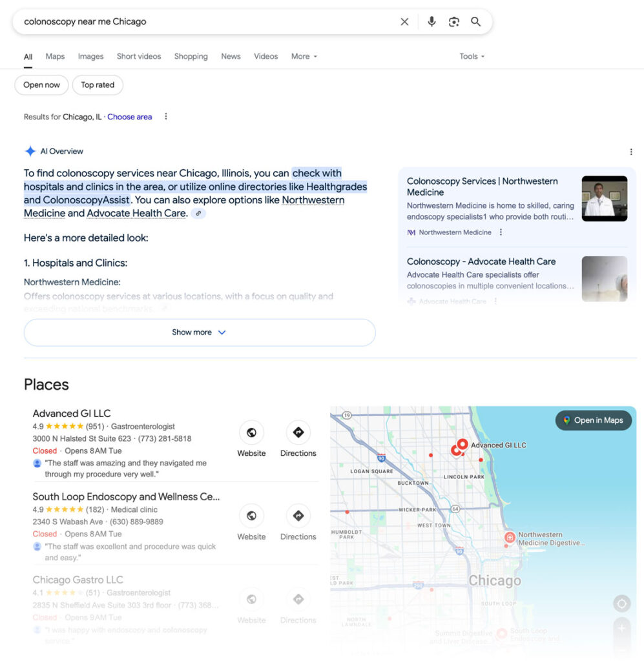Clear the search query with the X icon
The image size is (644, 661).
(x=404, y=21)
